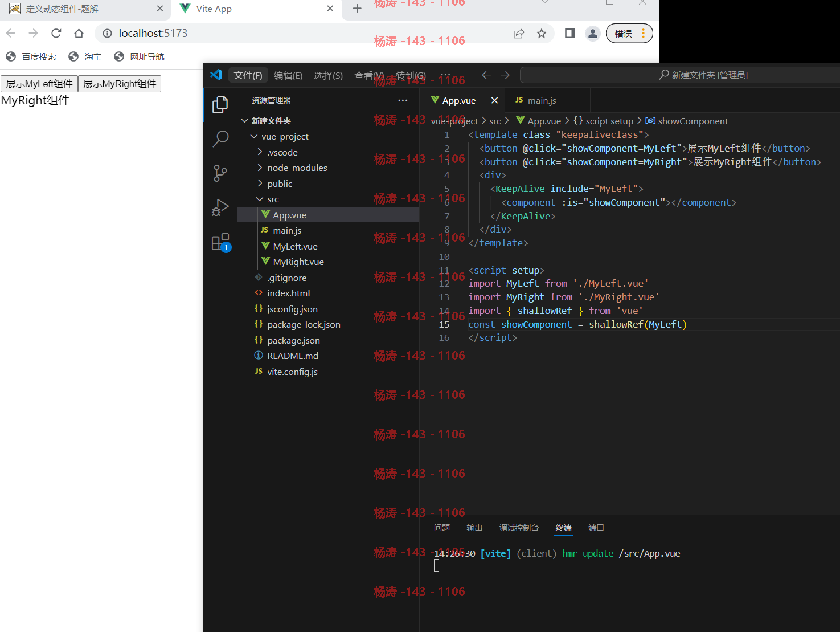The width and height of the screenshot is (840, 632).
Task: Go back in VS Code navigation arrow
Action: tap(486, 75)
